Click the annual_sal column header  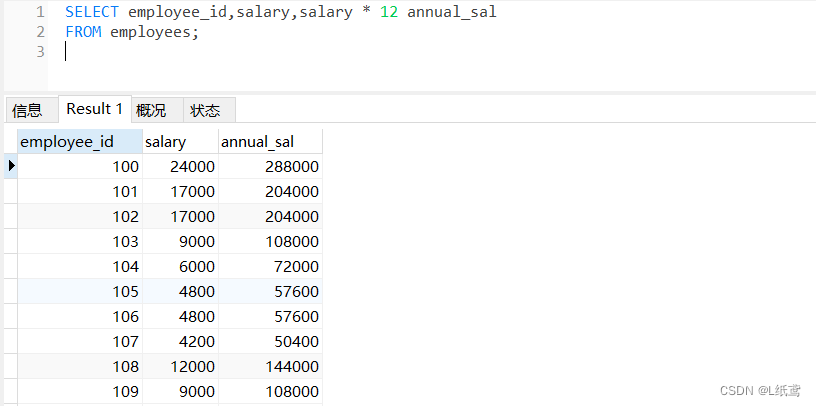click(270, 142)
